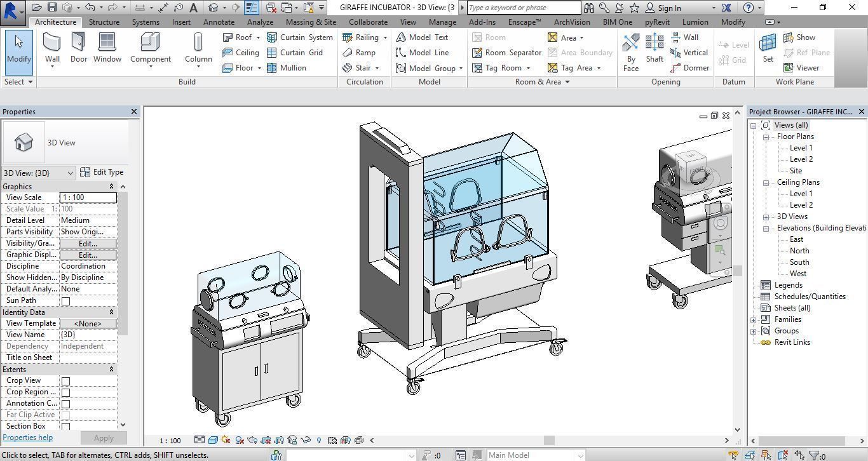Select Level 1 under Ceiling Plans
The width and height of the screenshot is (868, 461).
coord(801,193)
